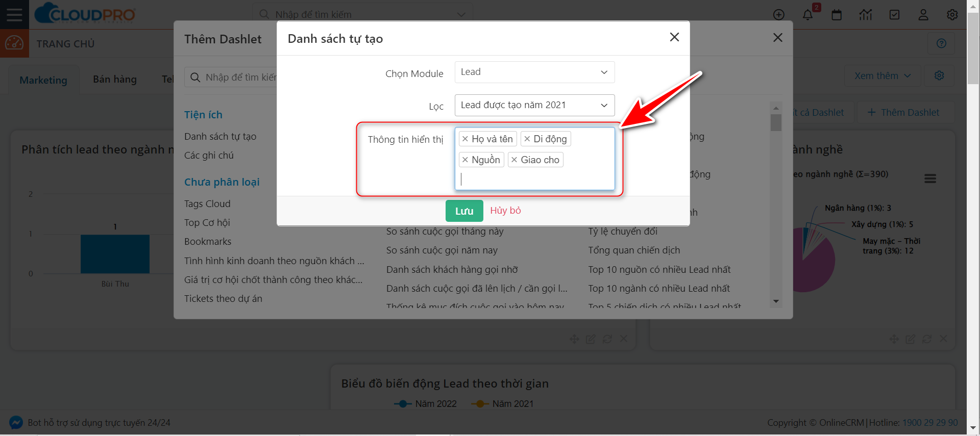Viewport: 980px width, 436px height.
Task: Select Top 10 nguồn có nhiều Lead nhất
Action: tap(659, 269)
